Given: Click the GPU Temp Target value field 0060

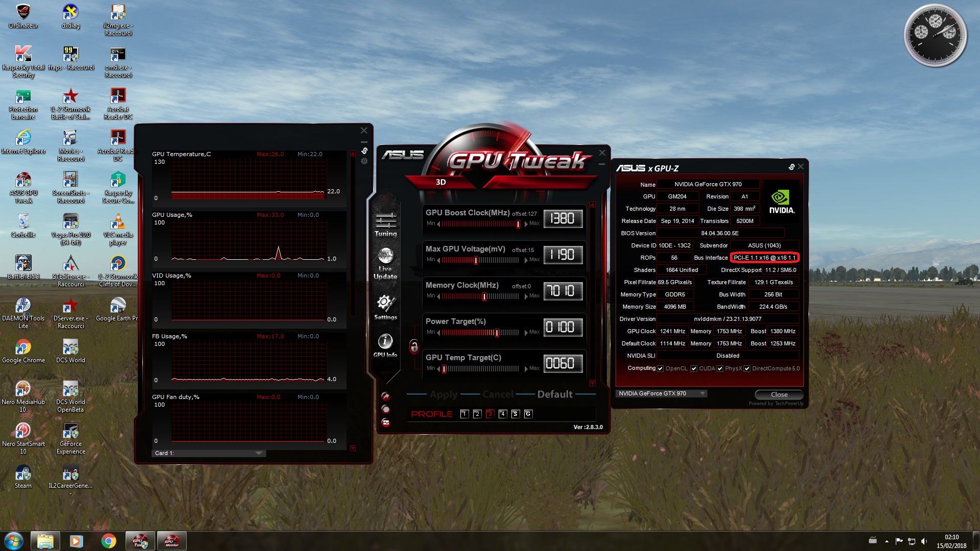Looking at the screenshot, I should (563, 363).
